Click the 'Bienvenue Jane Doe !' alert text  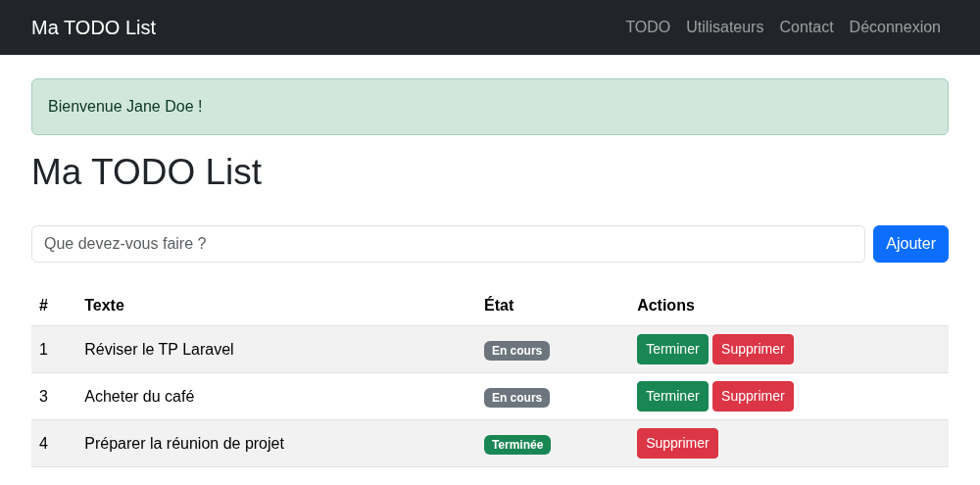tap(125, 106)
